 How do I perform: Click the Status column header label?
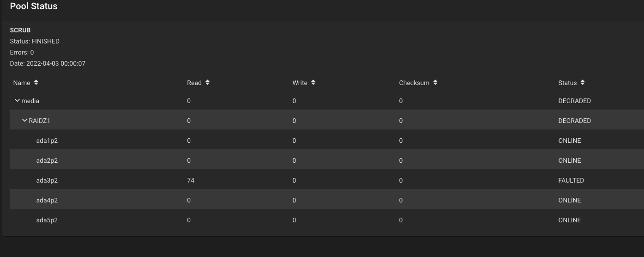(567, 83)
